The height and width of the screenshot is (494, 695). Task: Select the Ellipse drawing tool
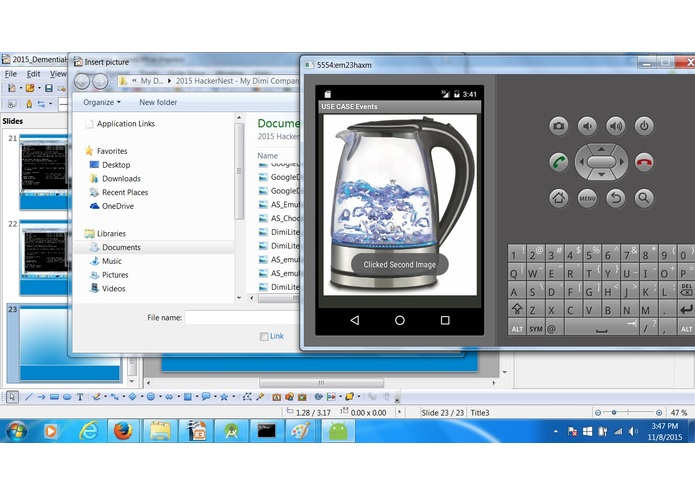point(67,397)
